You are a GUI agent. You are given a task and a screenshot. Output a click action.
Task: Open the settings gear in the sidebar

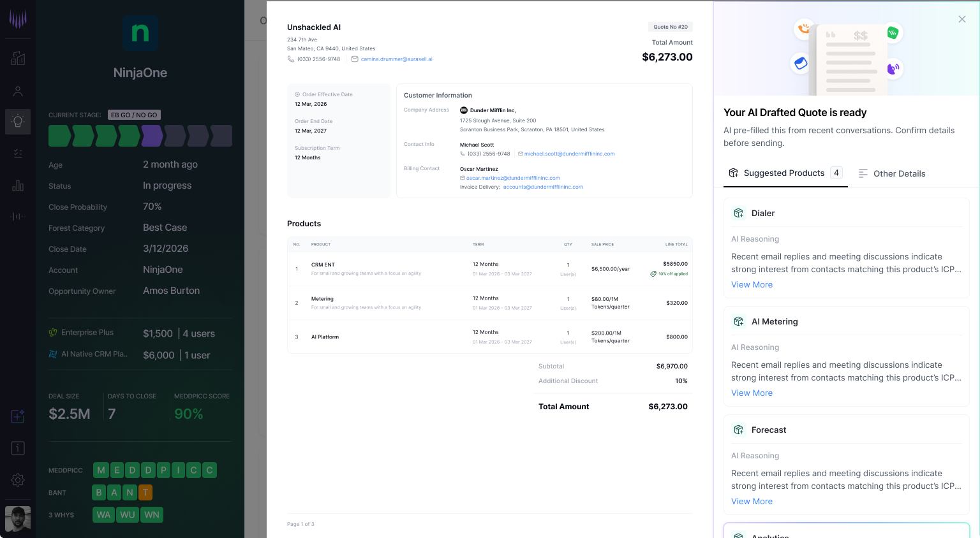(18, 480)
